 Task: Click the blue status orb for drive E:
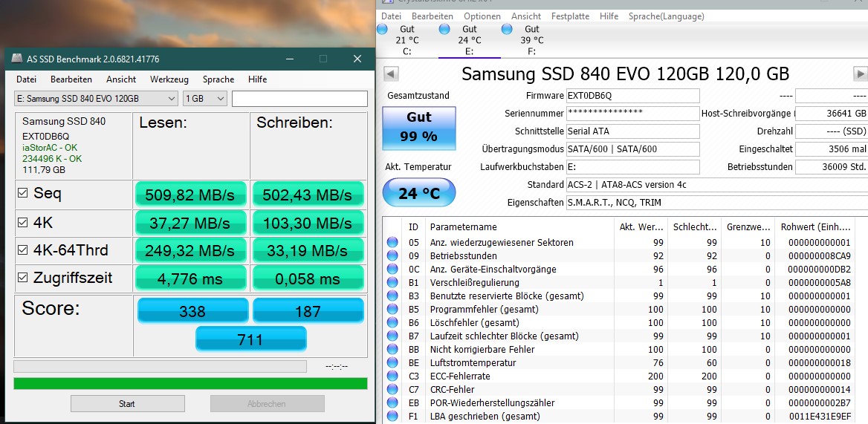click(x=444, y=29)
